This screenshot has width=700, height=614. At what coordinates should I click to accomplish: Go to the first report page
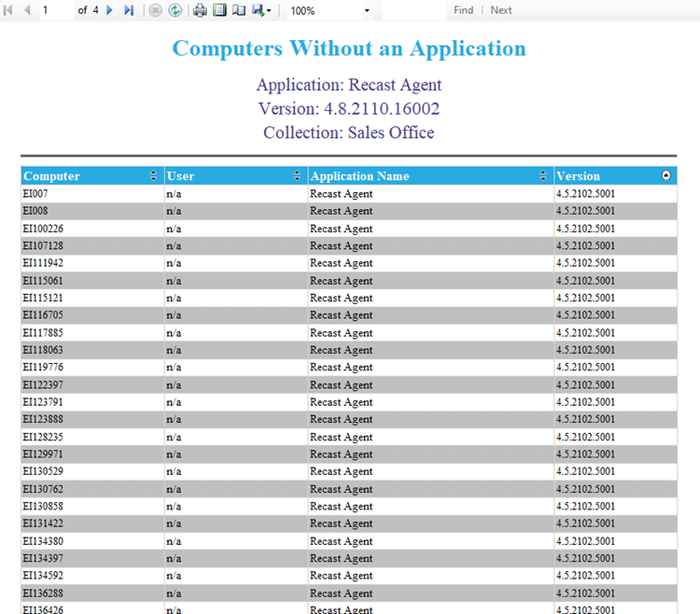click(9, 10)
